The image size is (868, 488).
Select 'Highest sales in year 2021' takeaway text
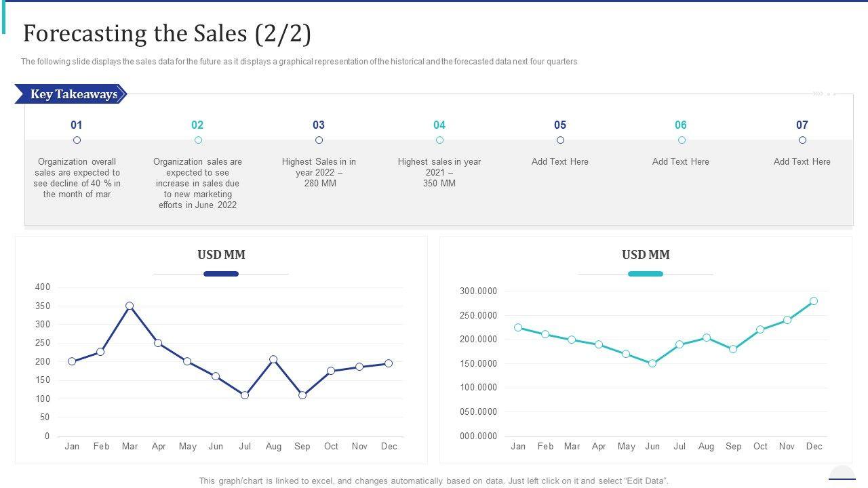click(x=439, y=172)
